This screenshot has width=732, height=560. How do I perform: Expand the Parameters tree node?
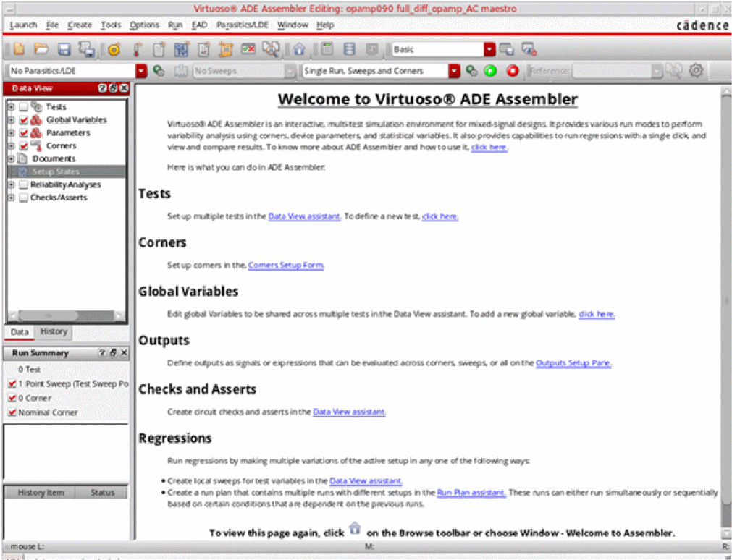[11, 133]
